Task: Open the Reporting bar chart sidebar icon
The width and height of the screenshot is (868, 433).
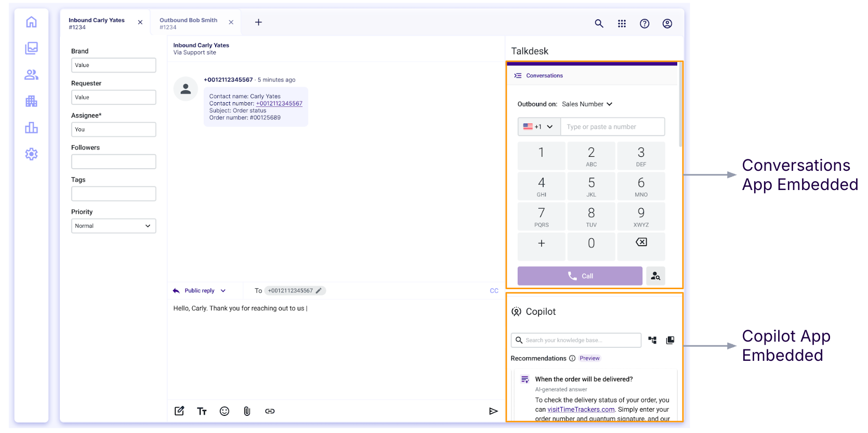Action: click(31, 128)
